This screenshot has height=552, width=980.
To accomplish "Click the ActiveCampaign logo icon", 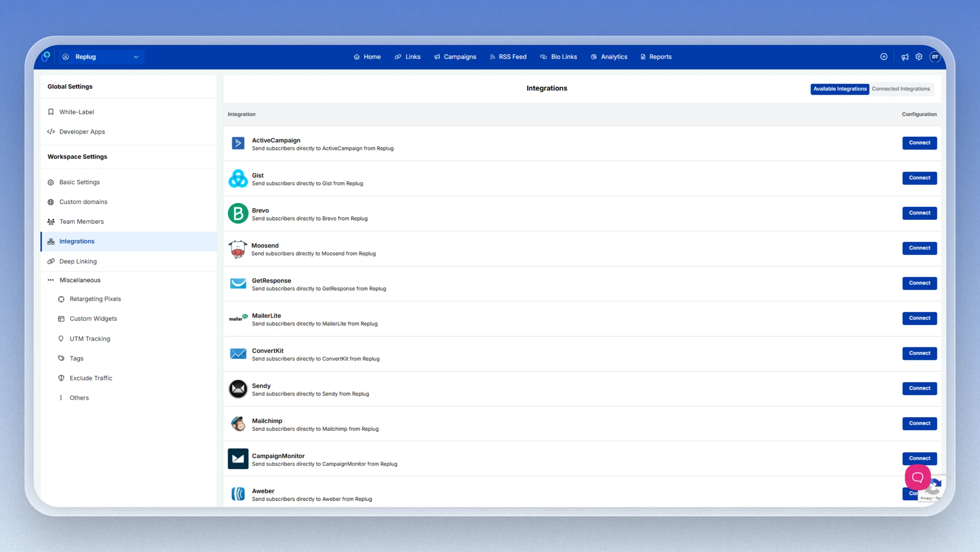I will click(238, 143).
